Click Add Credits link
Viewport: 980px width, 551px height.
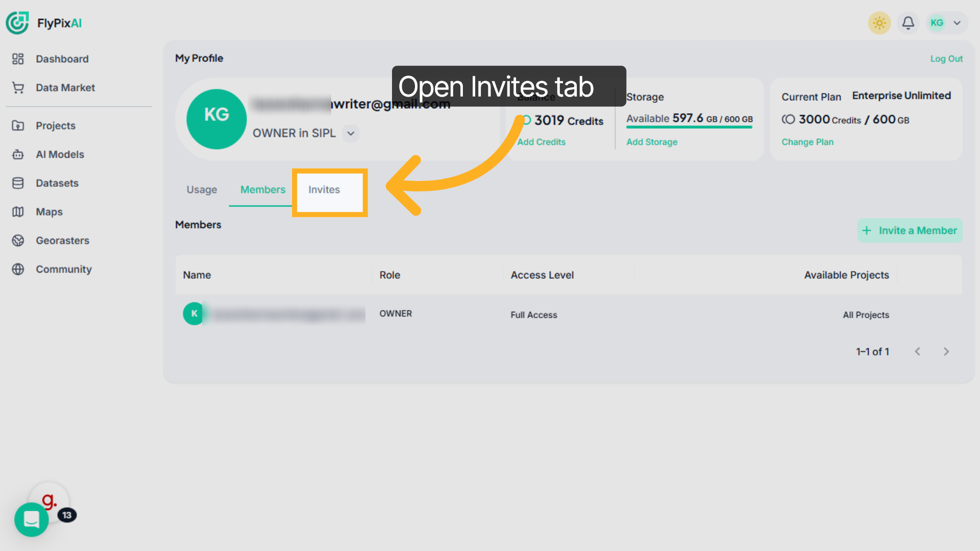click(541, 142)
